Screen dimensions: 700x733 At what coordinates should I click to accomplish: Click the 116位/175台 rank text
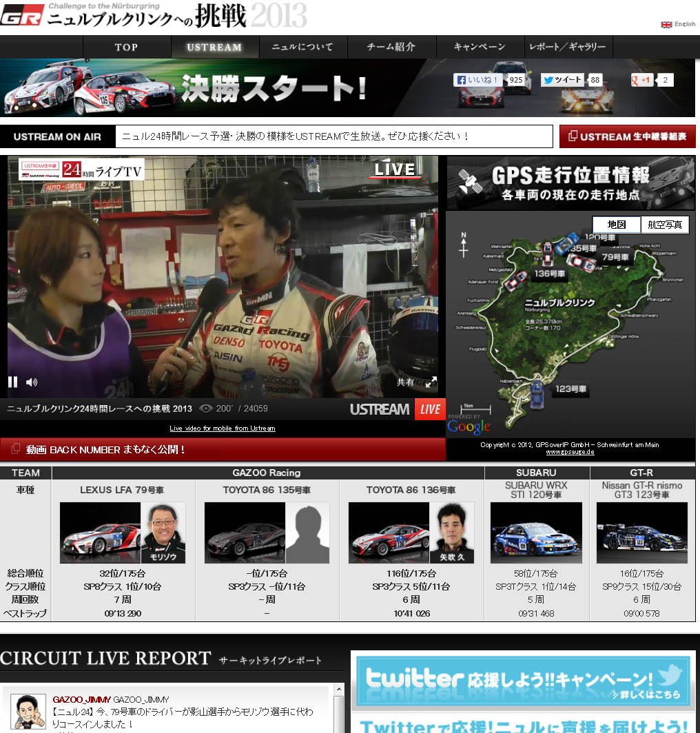411,574
